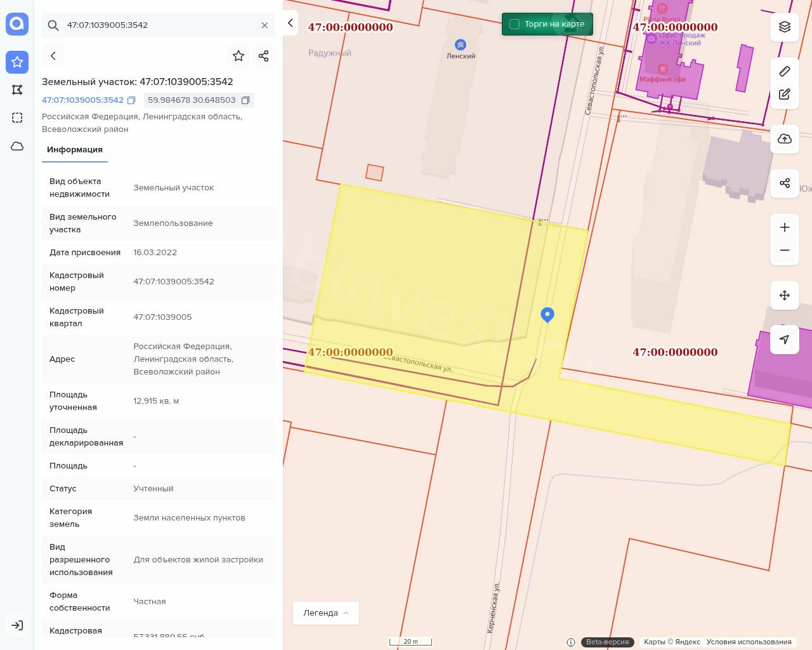Select the ruler measurement tool
This screenshot has height=650, width=812.
click(785, 71)
